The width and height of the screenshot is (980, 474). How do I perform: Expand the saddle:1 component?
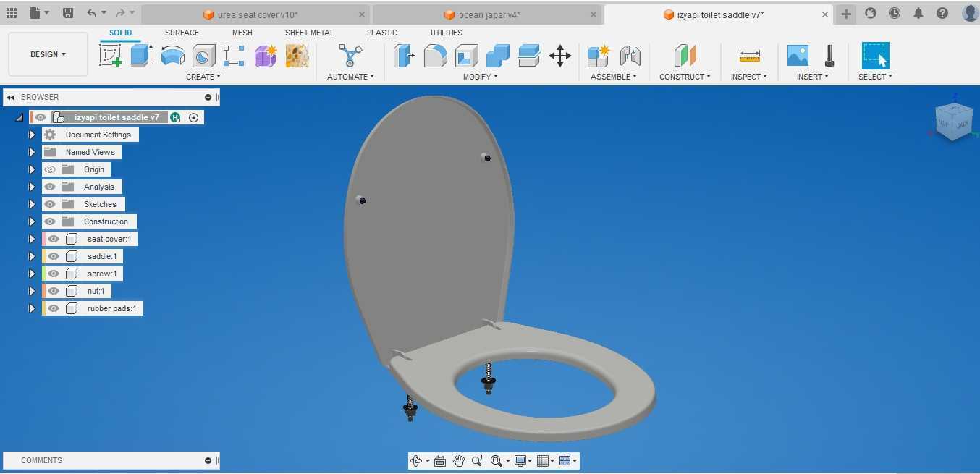coord(32,256)
